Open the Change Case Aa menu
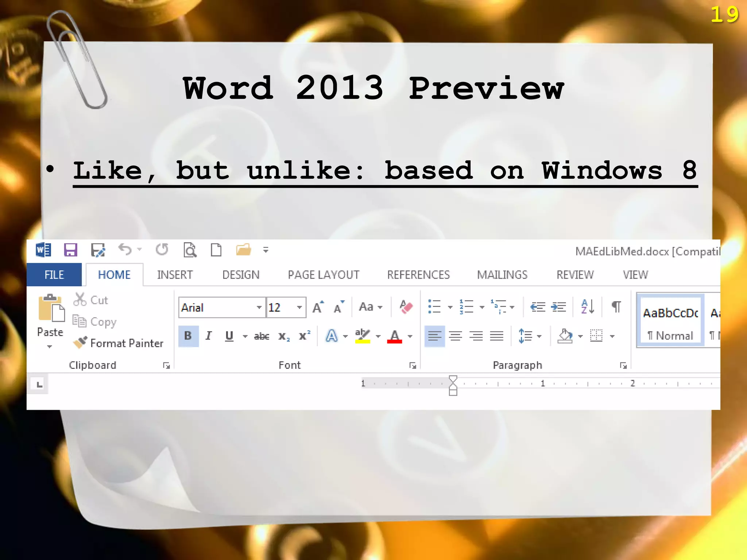Image resolution: width=747 pixels, height=560 pixels. (x=371, y=307)
